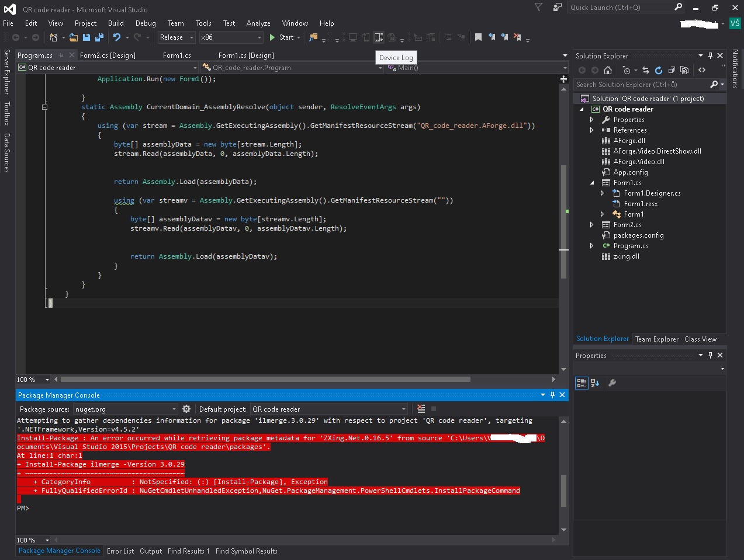Toggle bookmark icon in the toolbar
The width and height of the screenshot is (744, 560).
click(478, 37)
